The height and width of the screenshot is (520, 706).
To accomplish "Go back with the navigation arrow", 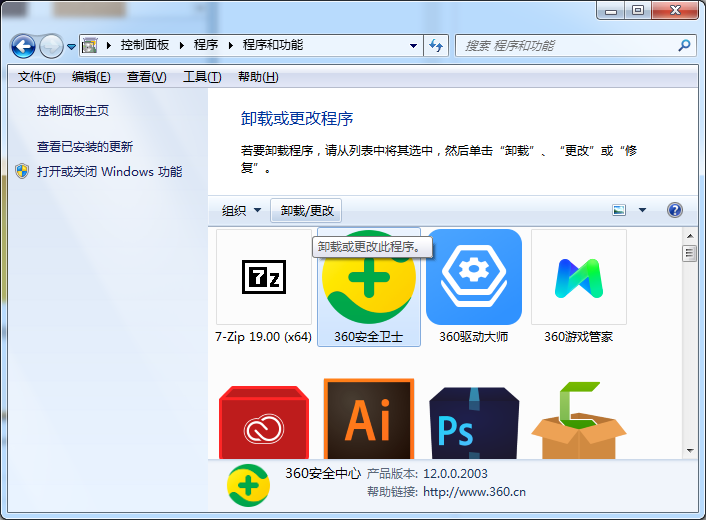I will 24,46.
